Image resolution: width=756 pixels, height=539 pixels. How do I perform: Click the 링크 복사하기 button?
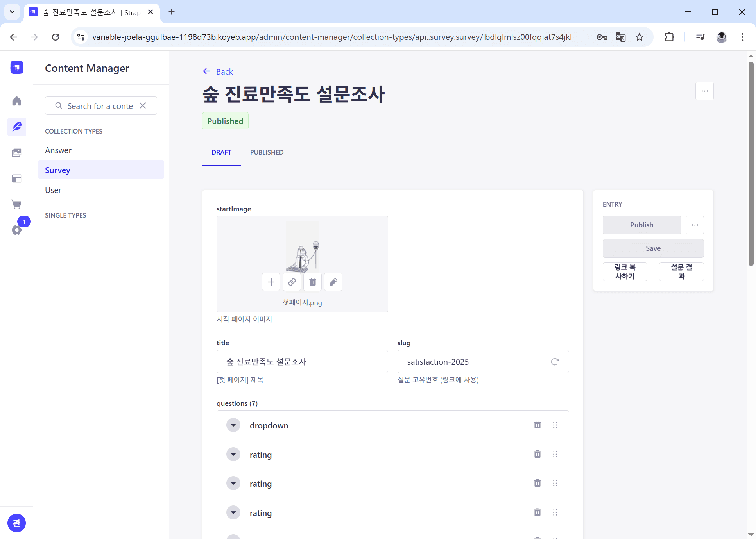pos(625,272)
